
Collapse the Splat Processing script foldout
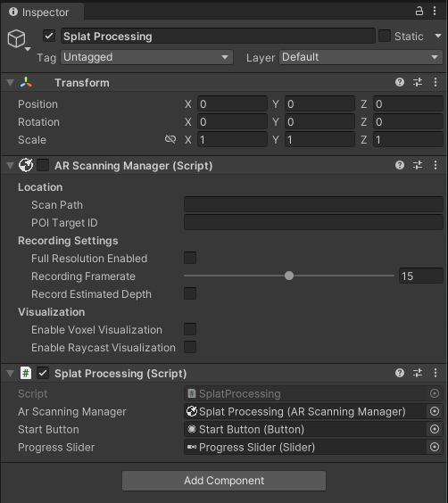(11, 373)
